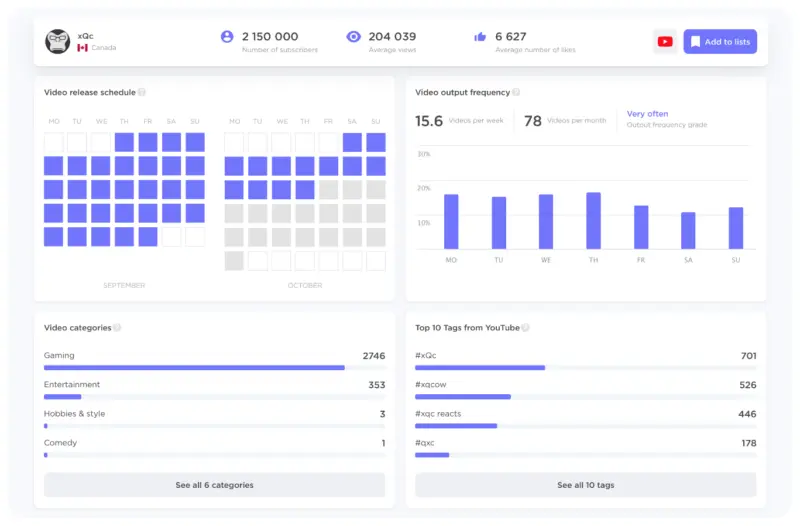This screenshot has width=800, height=526.
Task: Expand the See all 6 categories list
Action: tap(214, 485)
